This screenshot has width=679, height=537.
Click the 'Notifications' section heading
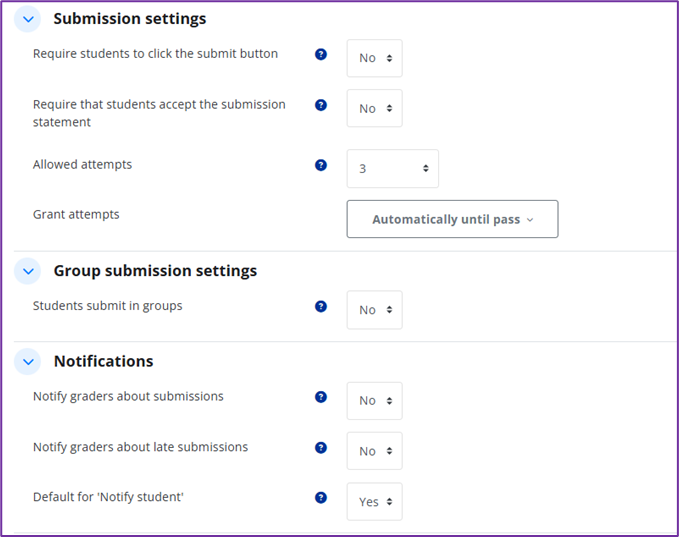(x=104, y=362)
